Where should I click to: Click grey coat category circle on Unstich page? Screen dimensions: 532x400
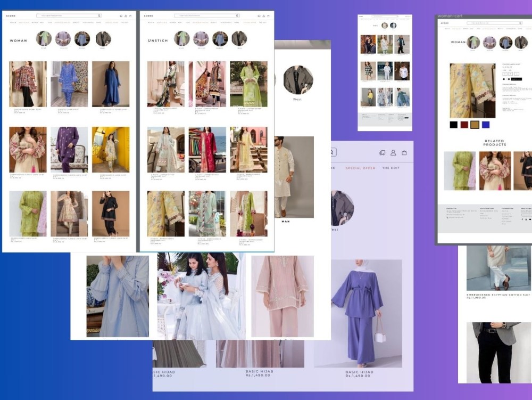[239, 38]
